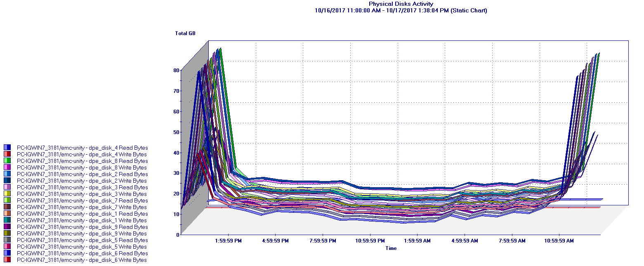Click the dpe_disk_2 Read Bytes legend label
Viewport: 644px width, 266px height.
click(82, 174)
